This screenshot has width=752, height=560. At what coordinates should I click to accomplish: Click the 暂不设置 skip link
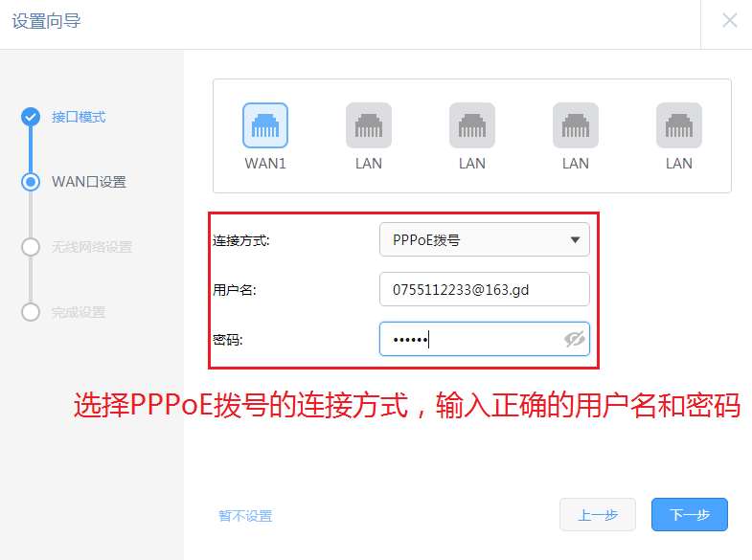click(x=245, y=516)
